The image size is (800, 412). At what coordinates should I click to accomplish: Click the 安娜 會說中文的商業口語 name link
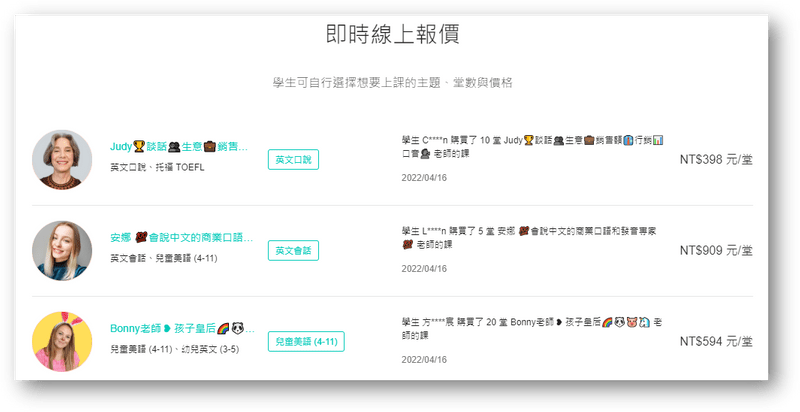pos(181,238)
